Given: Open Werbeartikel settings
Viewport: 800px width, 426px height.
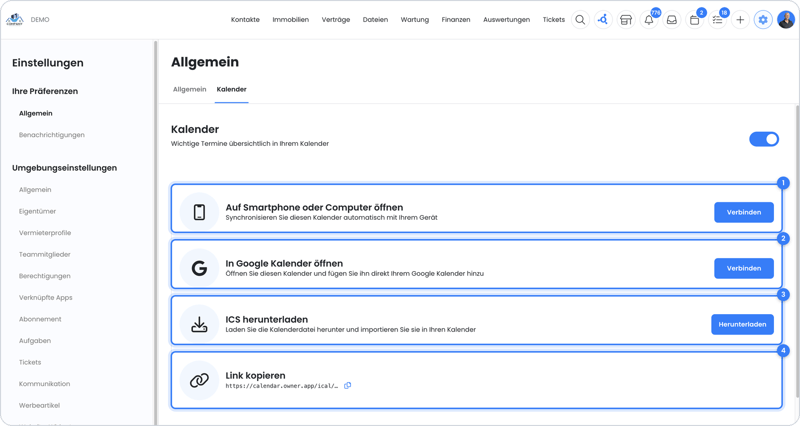Looking at the screenshot, I should [x=39, y=405].
